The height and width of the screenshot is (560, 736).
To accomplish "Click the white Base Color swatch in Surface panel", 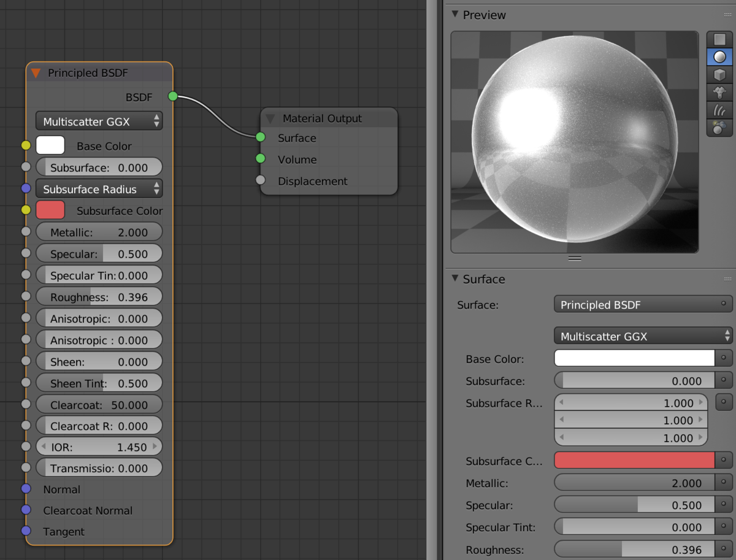I will pyautogui.click(x=634, y=358).
